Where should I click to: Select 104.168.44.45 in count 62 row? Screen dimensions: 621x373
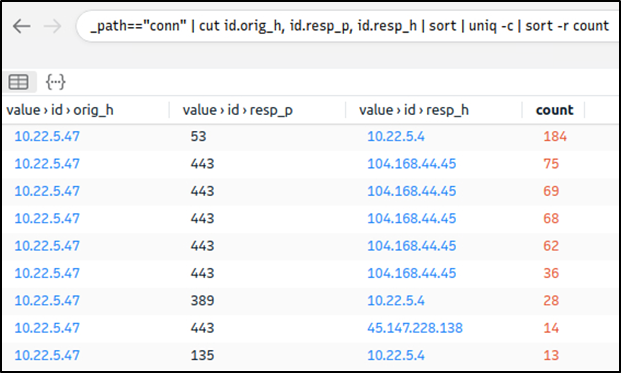point(411,246)
